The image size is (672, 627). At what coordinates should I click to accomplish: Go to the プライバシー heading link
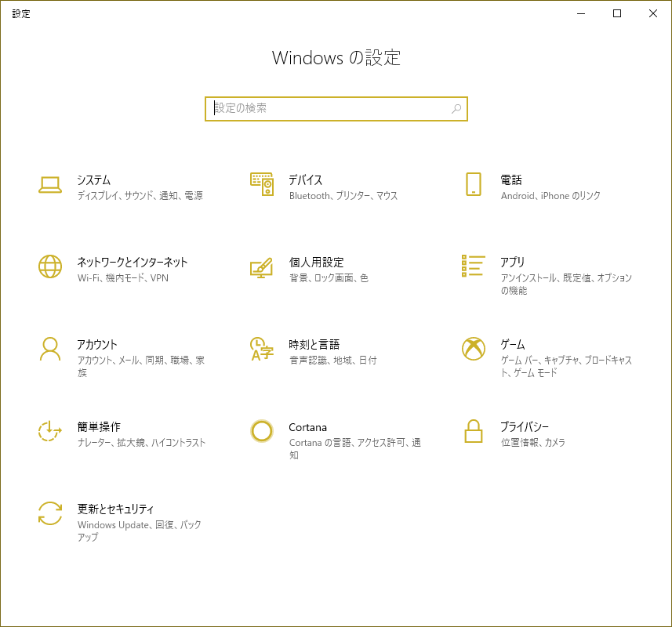pyautogui.click(x=525, y=427)
